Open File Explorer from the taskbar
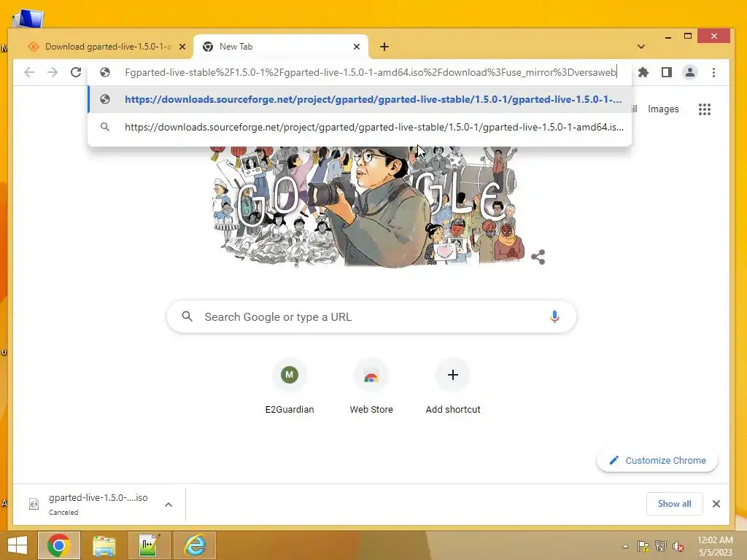 [104, 545]
